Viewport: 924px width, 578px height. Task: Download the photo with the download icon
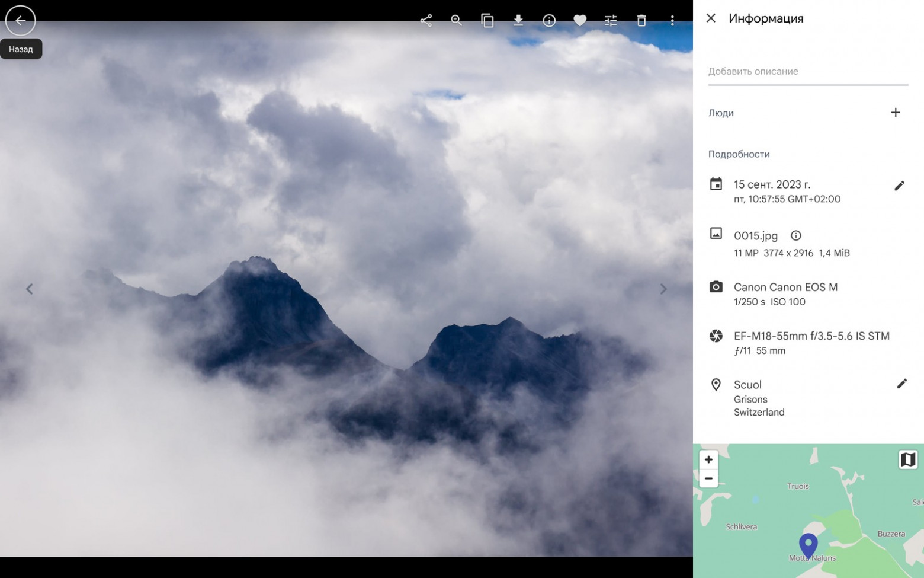point(518,21)
